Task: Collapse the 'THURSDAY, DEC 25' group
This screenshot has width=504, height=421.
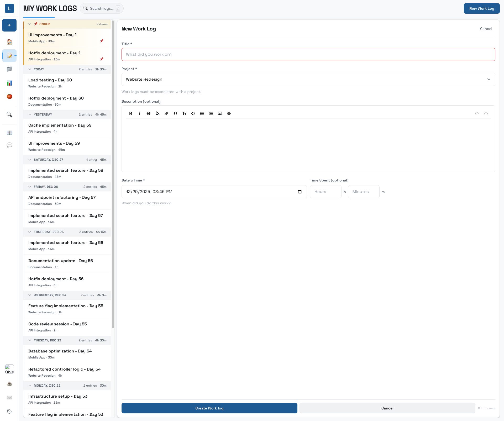Action: [x=29, y=232]
